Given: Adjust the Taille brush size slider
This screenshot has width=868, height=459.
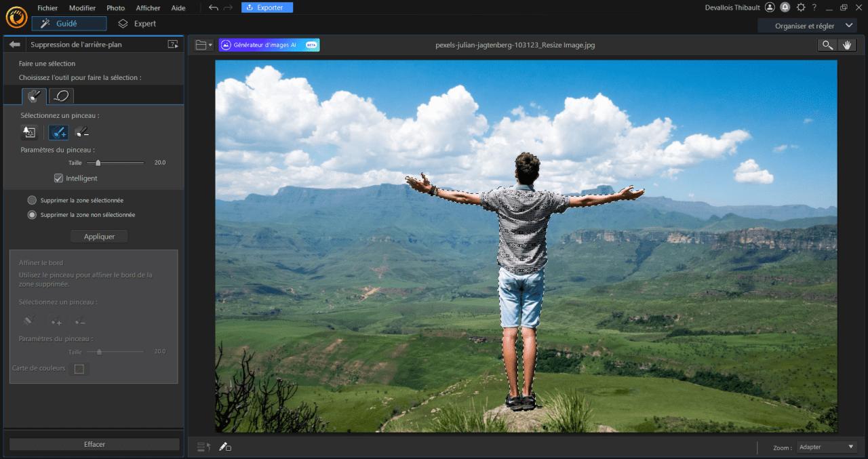Looking at the screenshot, I should (x=97, y=163).
